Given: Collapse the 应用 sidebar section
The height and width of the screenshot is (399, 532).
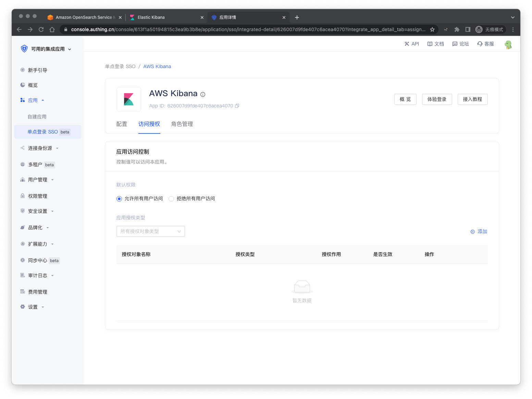Looking at the screenshot, I should [x=33, y=100].
